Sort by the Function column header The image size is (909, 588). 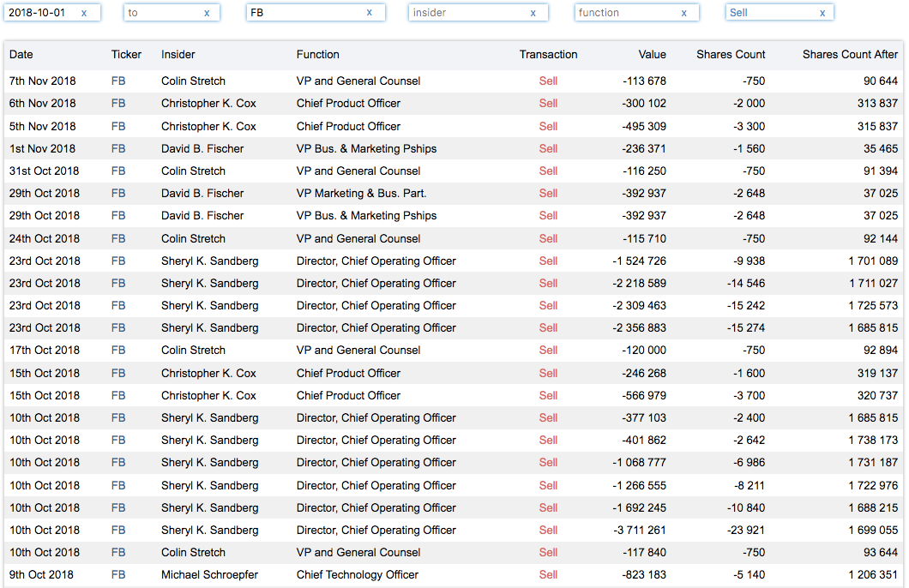(x=317, y=55)
